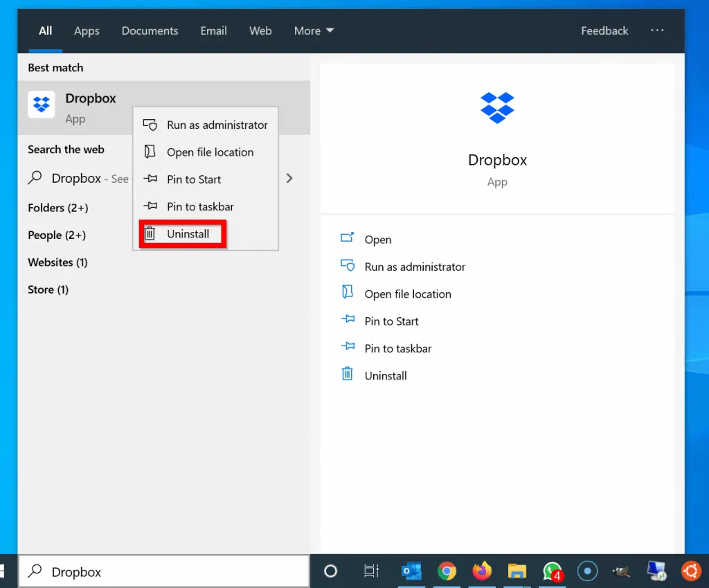Click the large Dropbox logo in the preview pane
709x588 pixels.
click(x=497, y=108)
